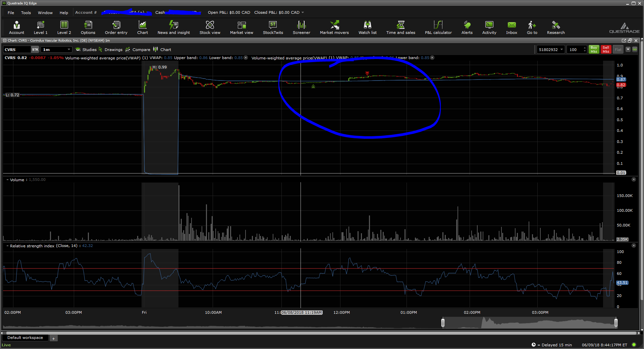Open the Research tool
This screenshot has width=644, height=349.
pos(556,28)
